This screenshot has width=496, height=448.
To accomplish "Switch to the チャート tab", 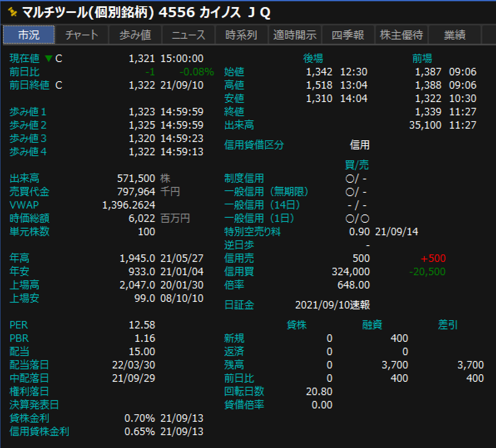I will (x=82, y=35).
